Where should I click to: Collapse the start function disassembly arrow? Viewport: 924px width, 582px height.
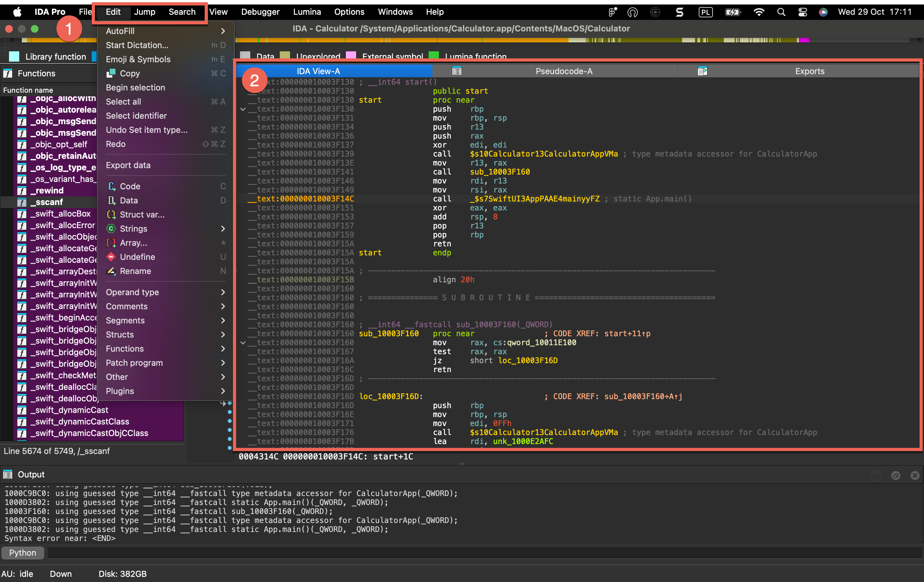[243, 109]
